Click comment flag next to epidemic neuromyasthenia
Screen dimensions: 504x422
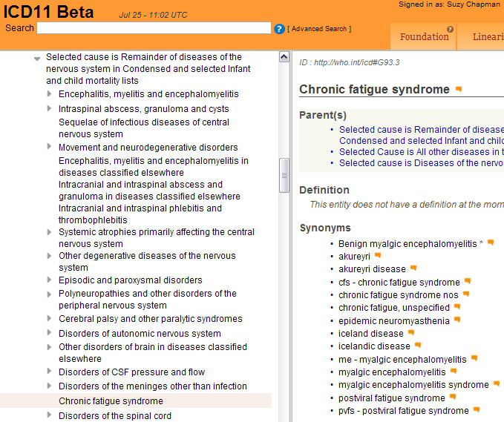coord(457,320)
